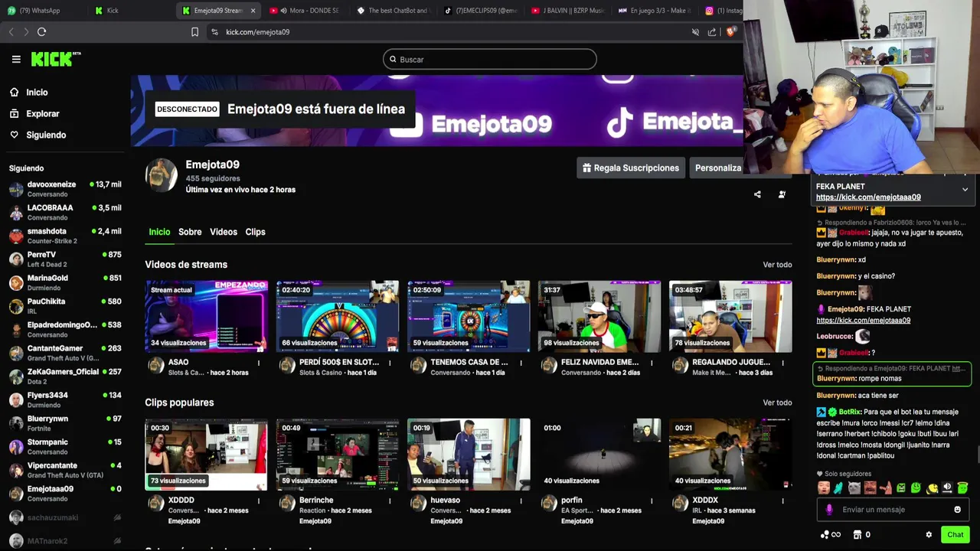
Task: Switch to the J BALVIN || BZRP Music tab
Action: (x=567, y=11)
